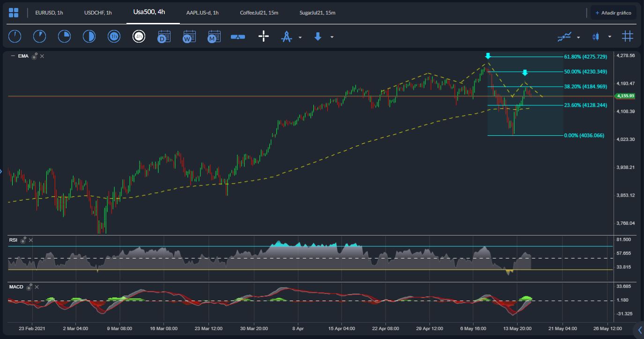Open the AAPL.US-d, 1h tab
This screenshot has height=339, width=644.
coord(202,13)
